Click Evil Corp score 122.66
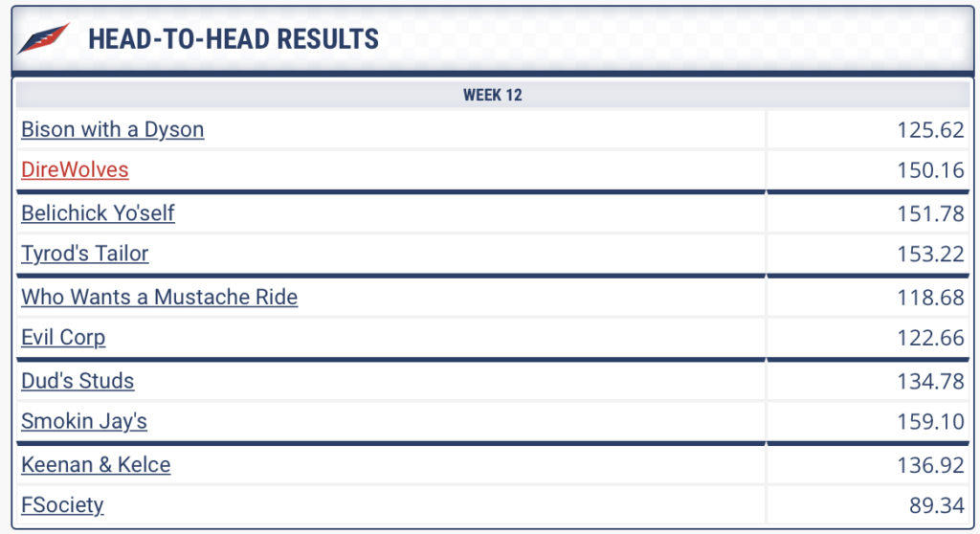Image resolution: width=980 pixels, height=534 pixels. tap(930, 338)
